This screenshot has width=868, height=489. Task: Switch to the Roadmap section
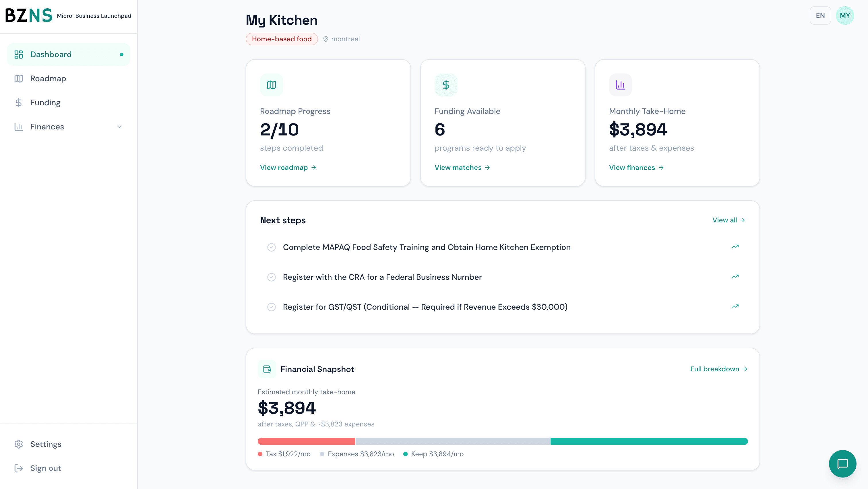(x=48, y=78)
